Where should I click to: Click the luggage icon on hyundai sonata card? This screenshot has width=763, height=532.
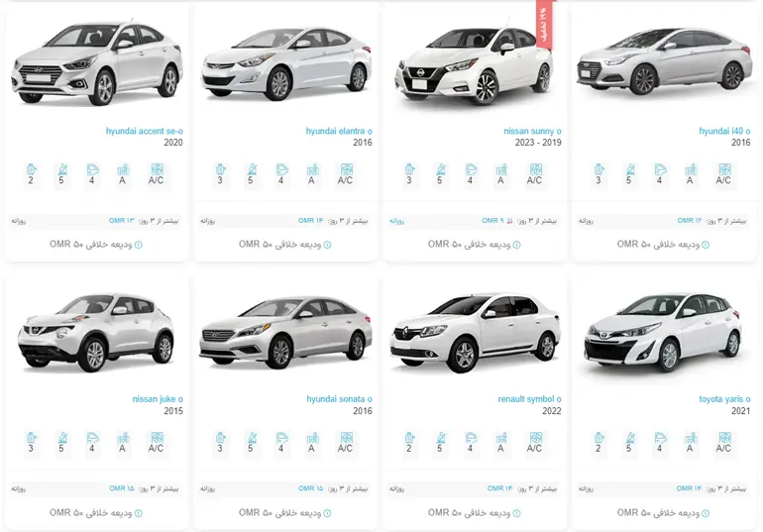coord(220,438)
